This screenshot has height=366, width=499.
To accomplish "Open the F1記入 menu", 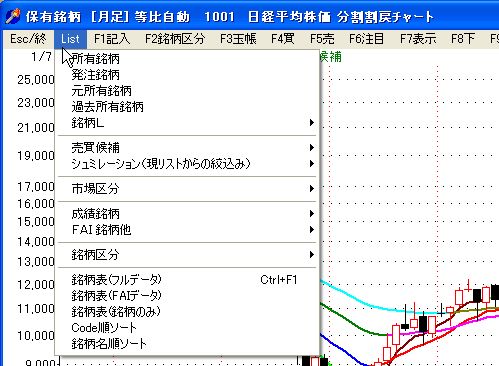I will [x=112, y=39].
